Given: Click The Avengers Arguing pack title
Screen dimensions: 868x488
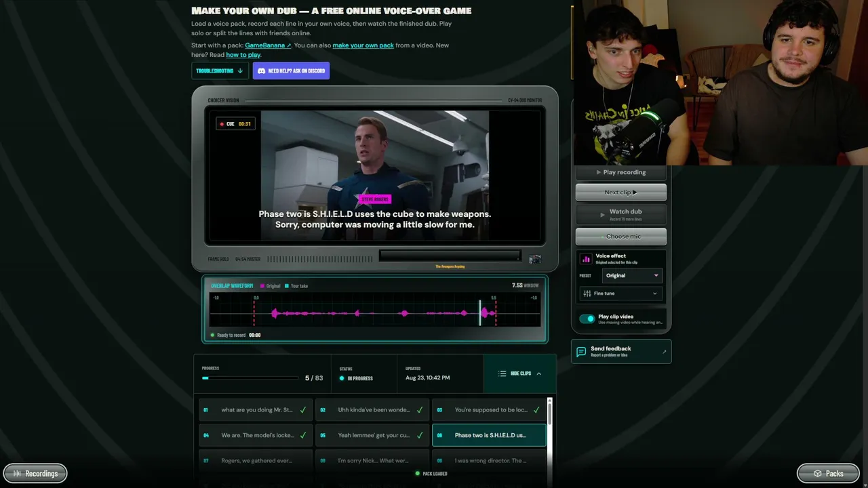Looking at the screenshot, I should (x=450, y=266).
